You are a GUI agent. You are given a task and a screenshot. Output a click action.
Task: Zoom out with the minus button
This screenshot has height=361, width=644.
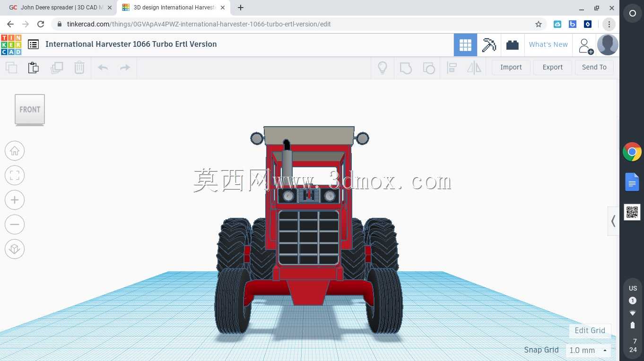click(x=15, y=224)
